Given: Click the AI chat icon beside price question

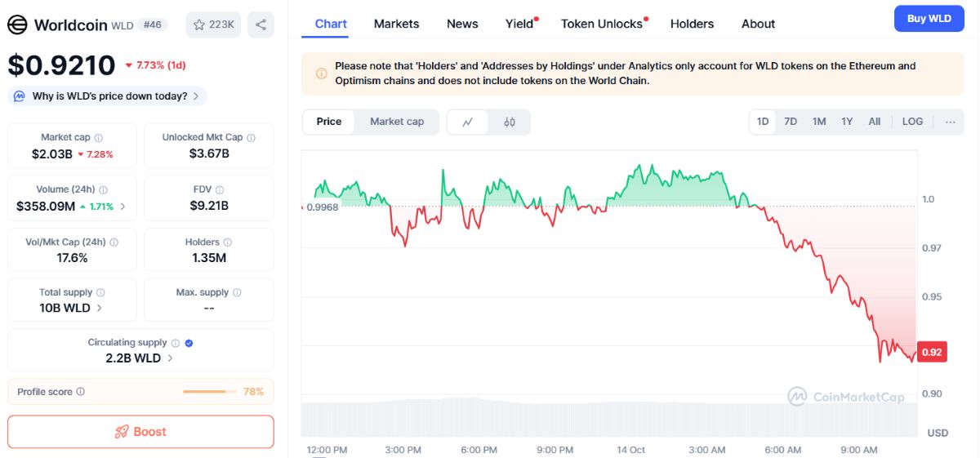Looking at the screenshot, I should [x=20, y=96].
